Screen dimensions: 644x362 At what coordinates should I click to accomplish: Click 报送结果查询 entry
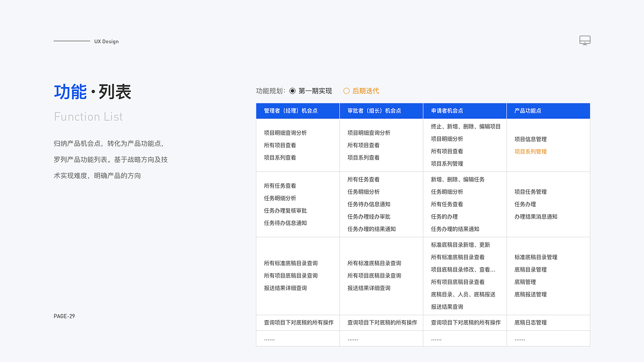[447, 307]
